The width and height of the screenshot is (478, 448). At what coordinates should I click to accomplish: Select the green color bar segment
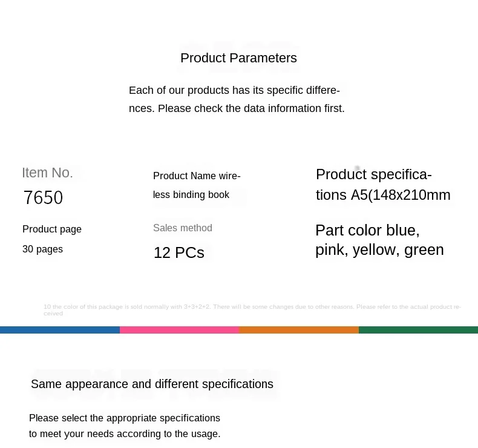pyautogui.click(x=418, y=330)
